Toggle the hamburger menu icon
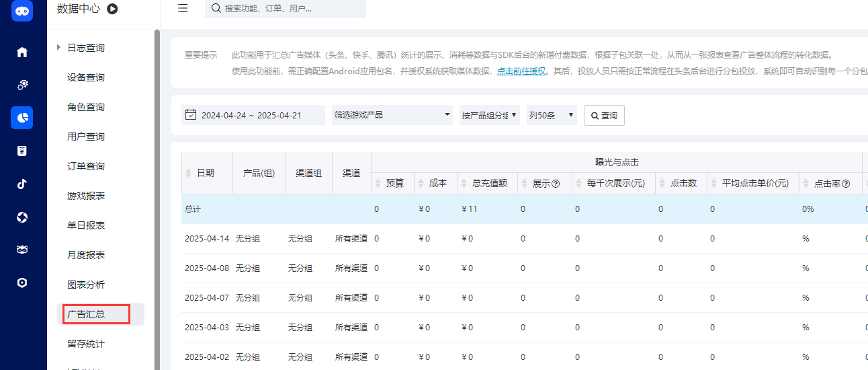This screenshot has width=868, height=370. pos(183,9)
